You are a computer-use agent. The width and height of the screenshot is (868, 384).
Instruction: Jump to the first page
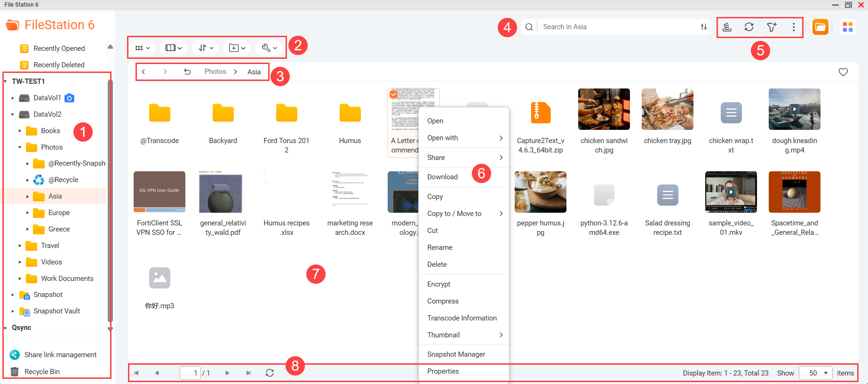136,373
